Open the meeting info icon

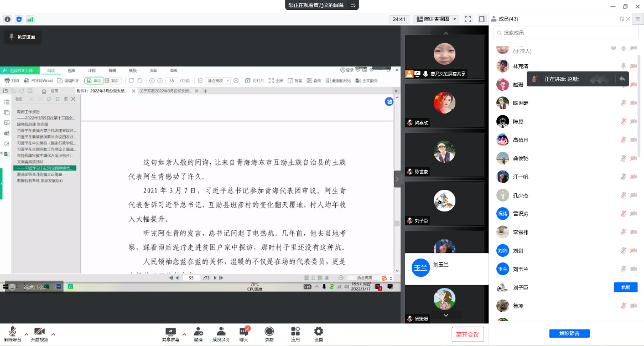pos(8,19)
